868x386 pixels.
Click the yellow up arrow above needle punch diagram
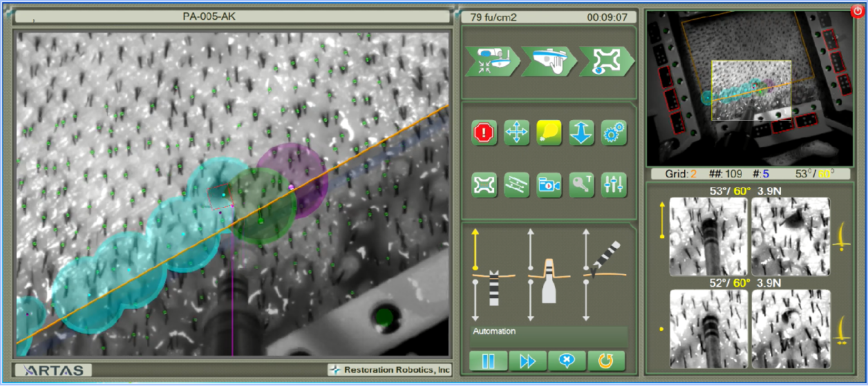coord(475,249)
